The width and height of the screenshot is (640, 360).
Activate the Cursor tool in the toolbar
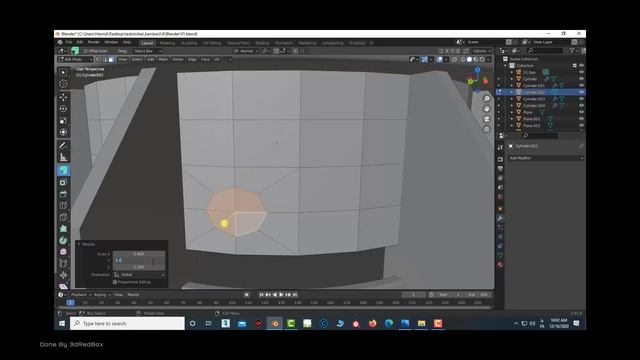coord(63,84)
